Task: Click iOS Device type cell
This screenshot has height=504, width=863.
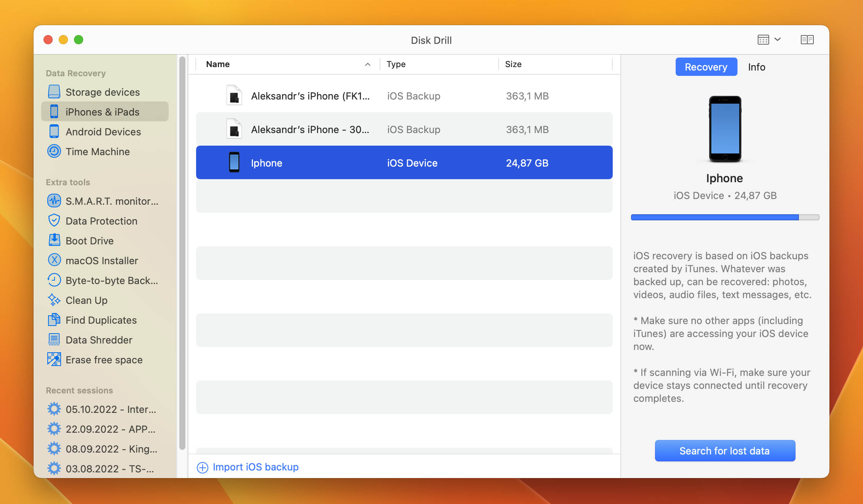Action: tap(412, 163)
